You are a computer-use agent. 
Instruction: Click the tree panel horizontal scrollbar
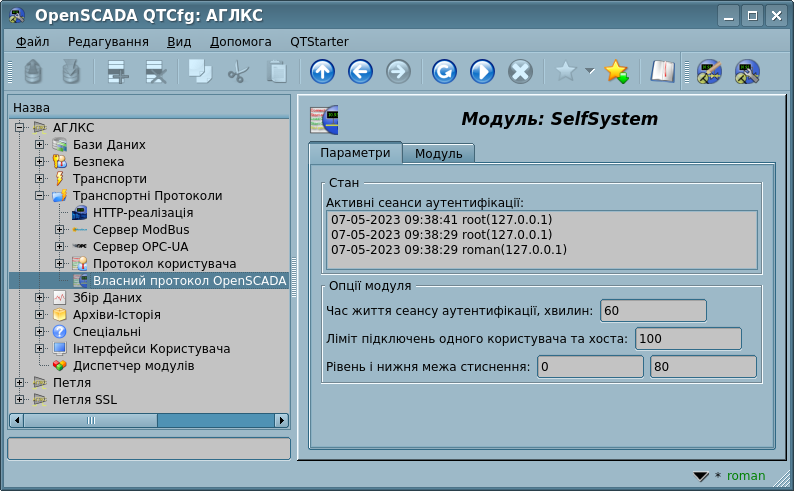(148, 421)
